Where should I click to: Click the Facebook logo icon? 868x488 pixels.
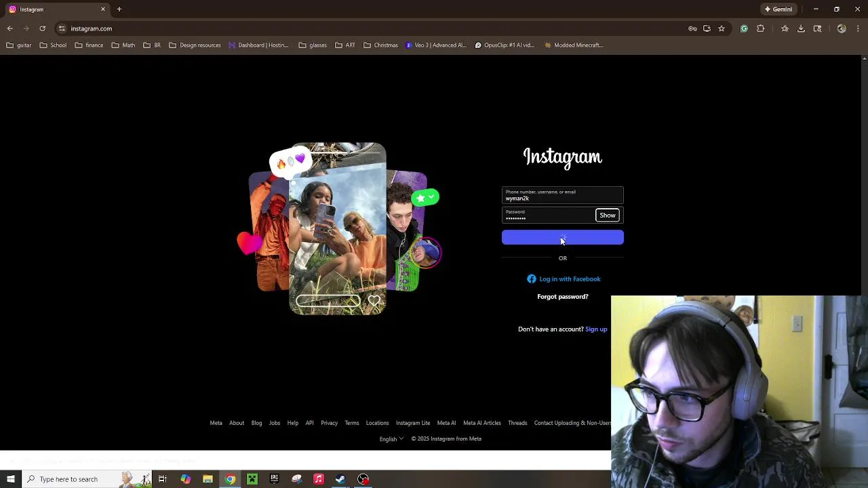click(532, 279)
